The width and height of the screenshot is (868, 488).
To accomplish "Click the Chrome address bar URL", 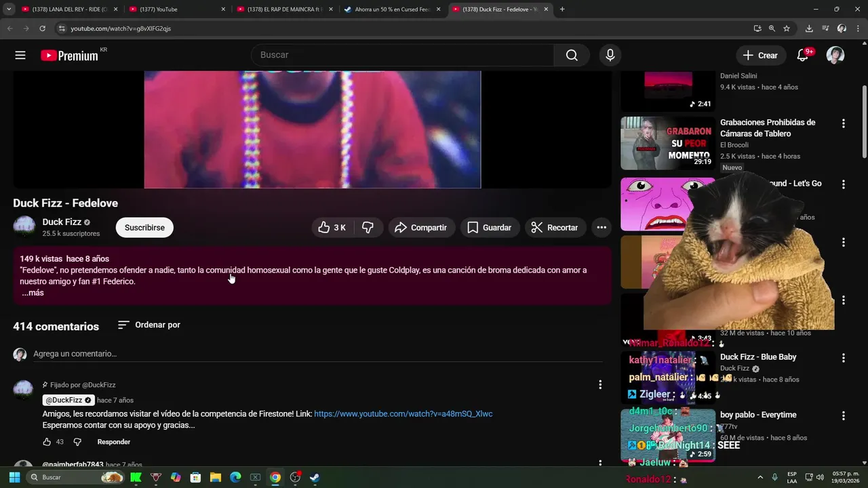I will [121, 28].
